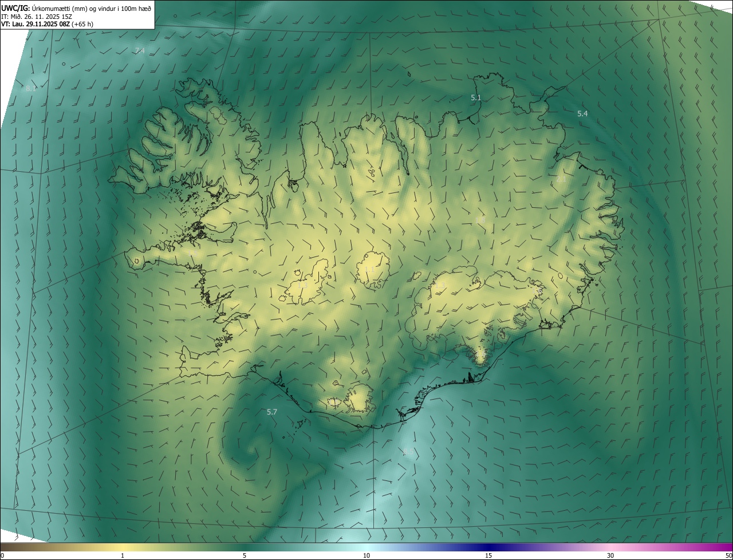Click the 15 tick label on the colorbar
The height and width of the screenshot is (560, 733).
(488, 555)
